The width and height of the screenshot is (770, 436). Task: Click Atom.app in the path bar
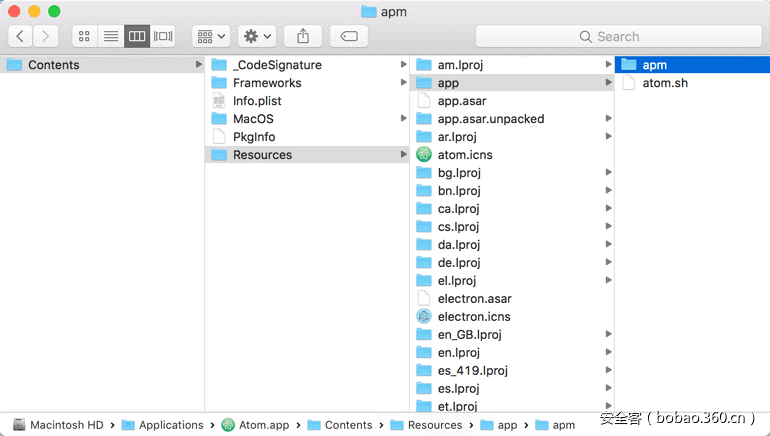[x=264, y=425]
